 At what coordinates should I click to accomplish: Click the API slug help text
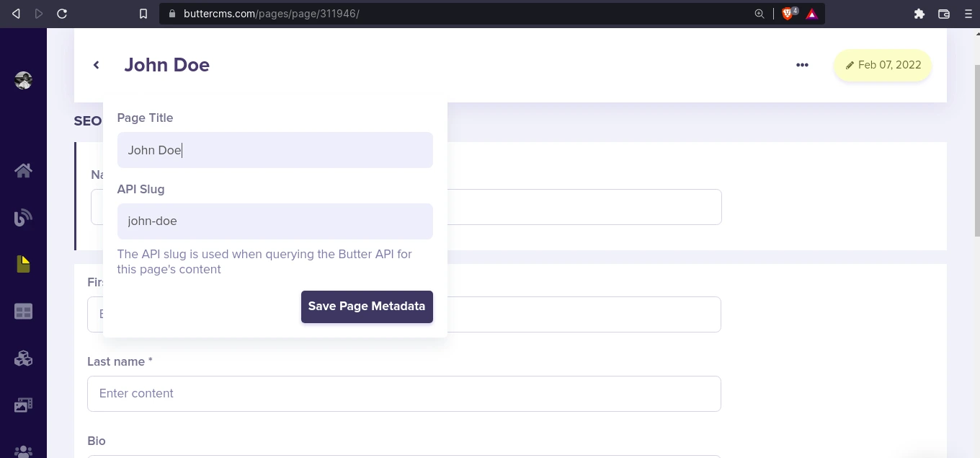[264, 262]
